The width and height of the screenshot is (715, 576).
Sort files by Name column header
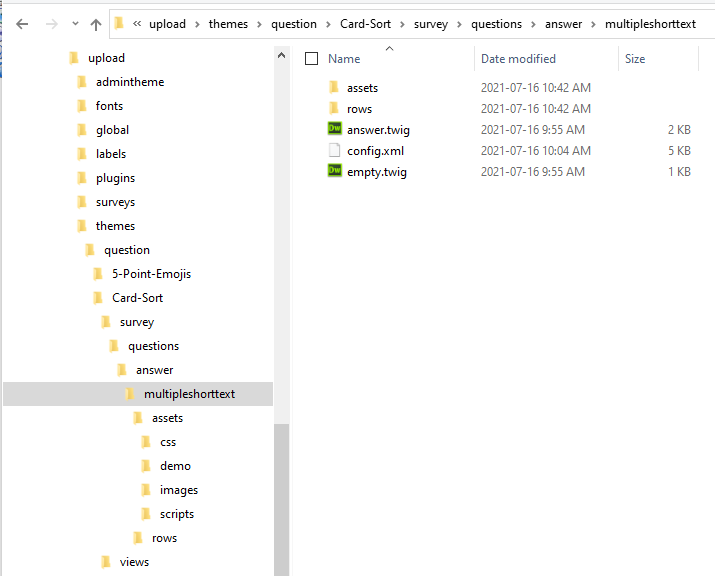[344, 59]
